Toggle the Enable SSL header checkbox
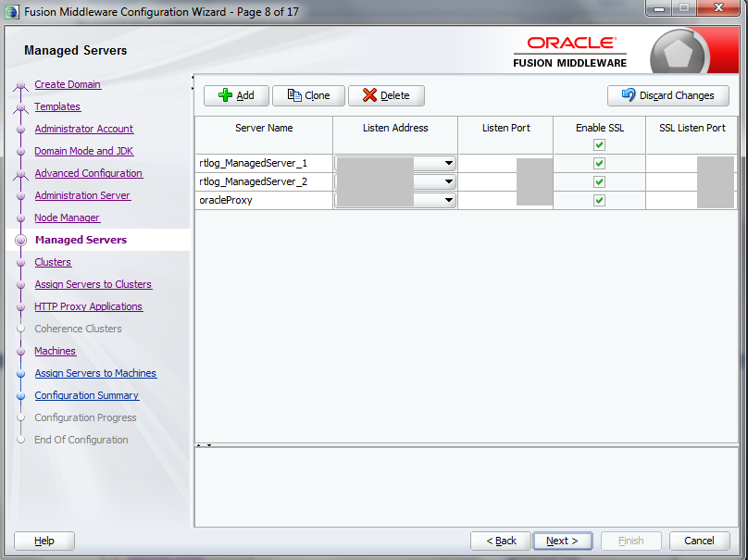This screenshot has height=560, width=748. pyautogui.click(x=599, y=144)
